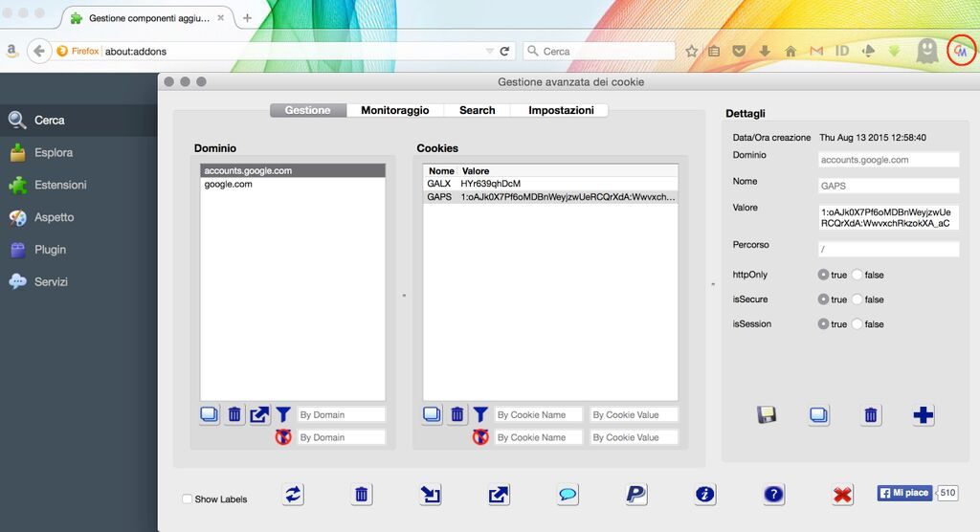The image size is (980, 532).
Task: Open the Impostazioni tab
Action: (561, 110)
